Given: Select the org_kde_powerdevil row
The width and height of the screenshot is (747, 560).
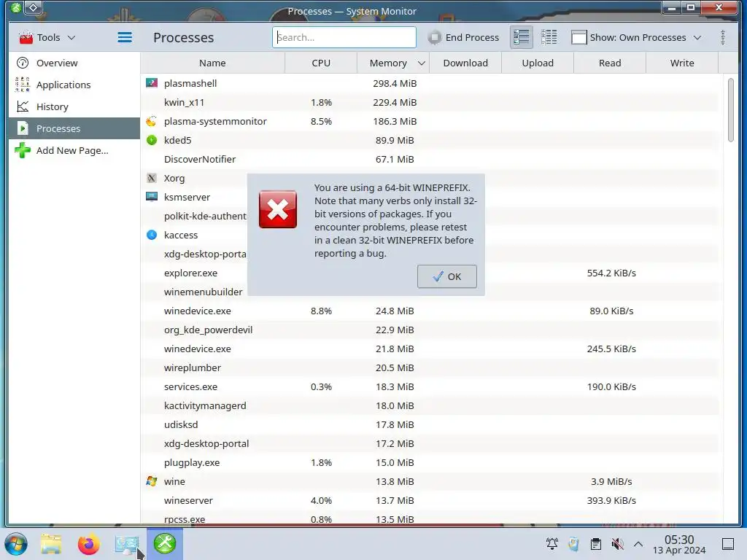Looking at the screenshot, I should tap(430, 330).
